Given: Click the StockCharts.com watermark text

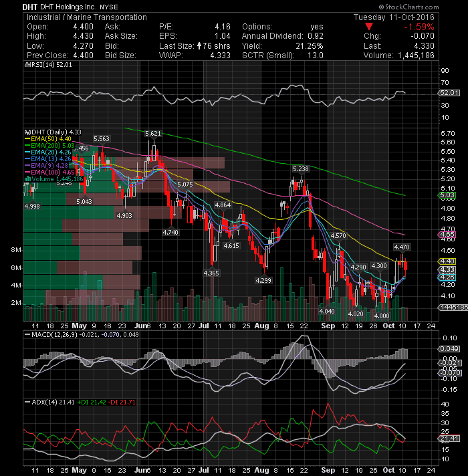Looking at the screenshot, I should click(408, 7).
